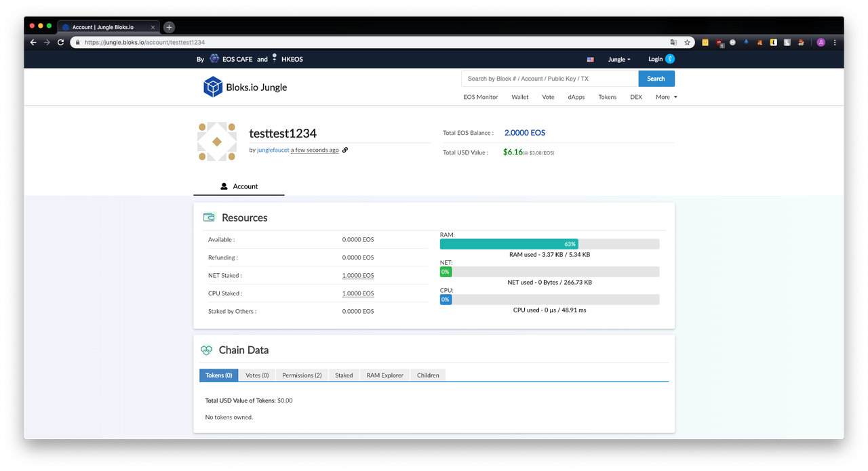
Task: Click the translate page icon
Action: pos(673,42)
